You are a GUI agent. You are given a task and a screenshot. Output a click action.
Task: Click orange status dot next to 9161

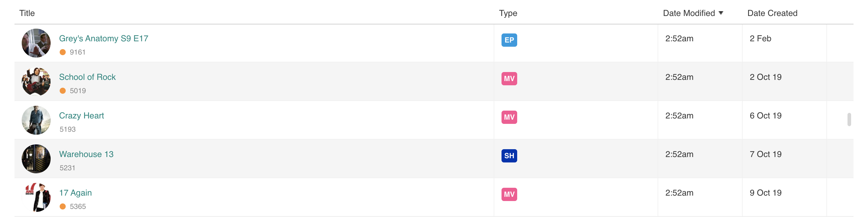click(63, 52)
